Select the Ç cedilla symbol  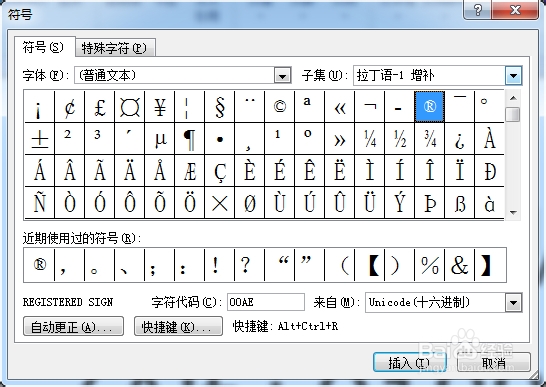[219, 171]
